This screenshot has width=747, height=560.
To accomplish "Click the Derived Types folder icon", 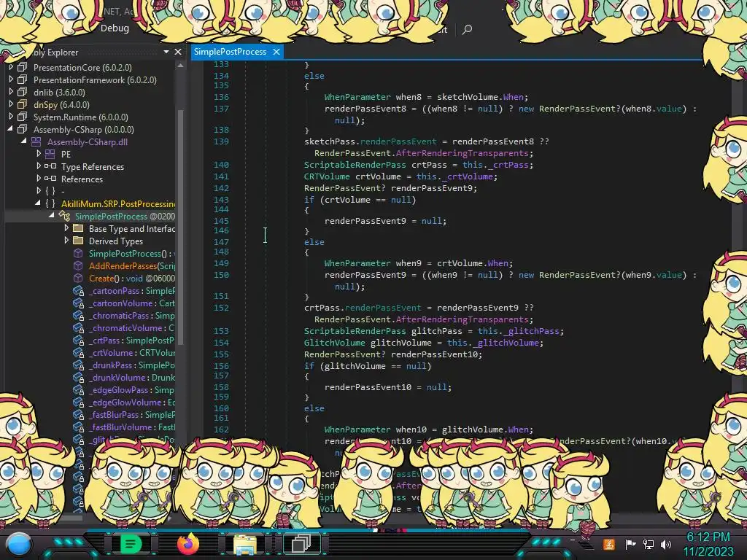I will pos(78,241).
